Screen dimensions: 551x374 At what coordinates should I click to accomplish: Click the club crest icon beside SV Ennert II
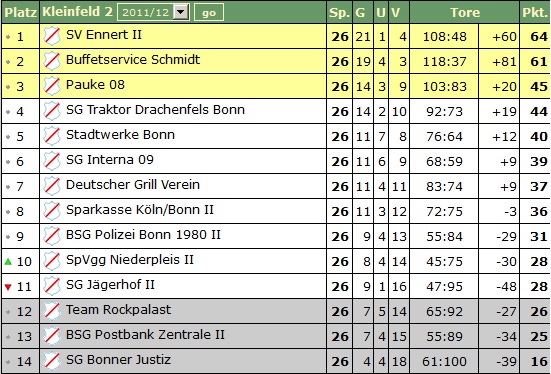(x=52, y=36)
